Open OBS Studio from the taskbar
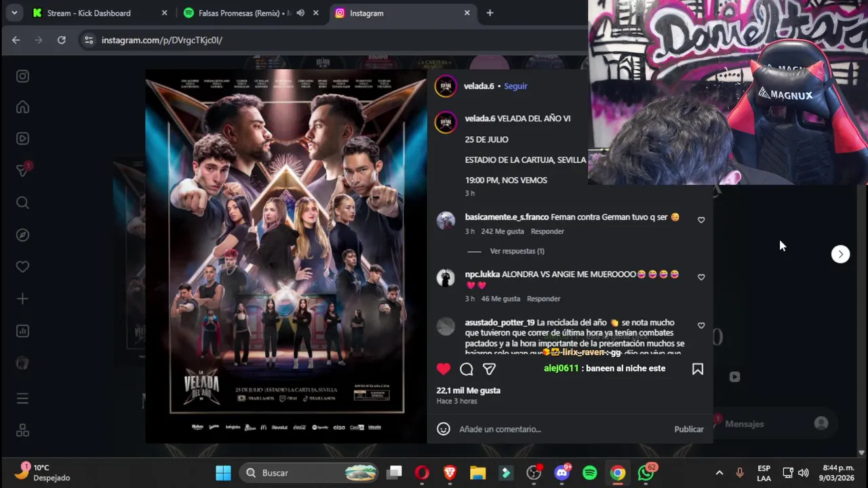868x488 pixels. 534,472
